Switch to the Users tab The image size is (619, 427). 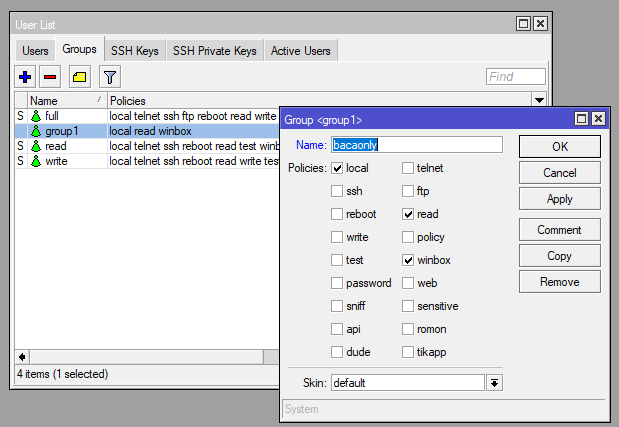point(35,51)
